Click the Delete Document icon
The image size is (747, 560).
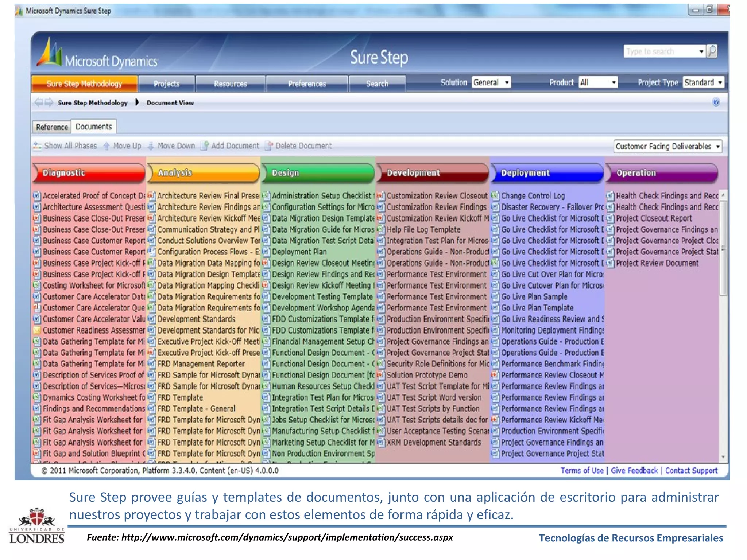(x=269, y=146)
